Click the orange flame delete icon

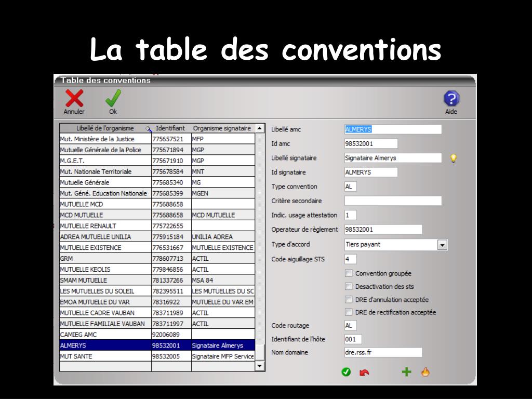(425, 372)
